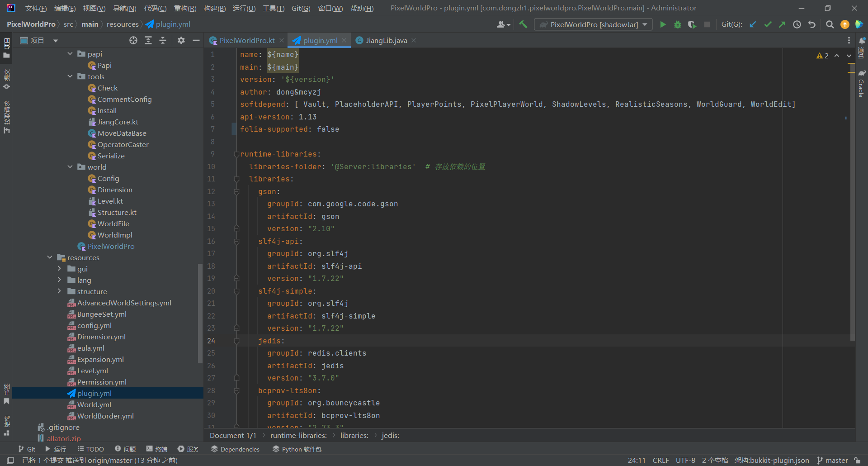Show Git history clock icon

(797, 24)
